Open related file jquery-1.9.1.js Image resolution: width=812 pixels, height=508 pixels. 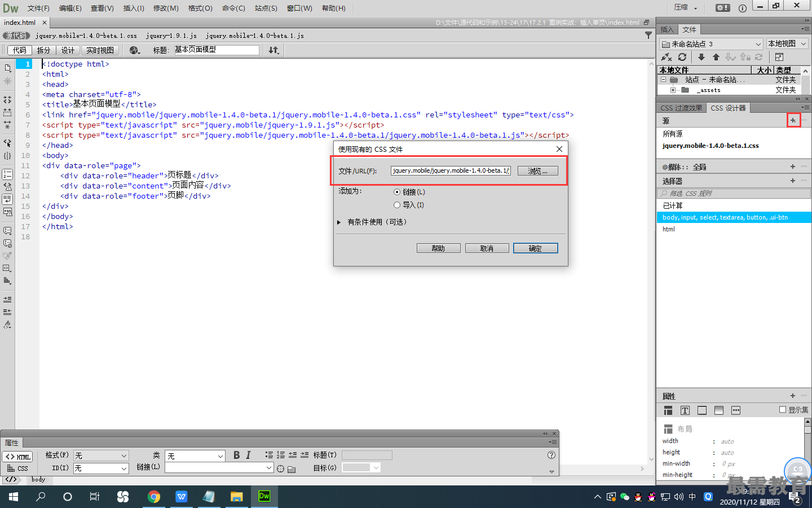click(x=171, y=36)
